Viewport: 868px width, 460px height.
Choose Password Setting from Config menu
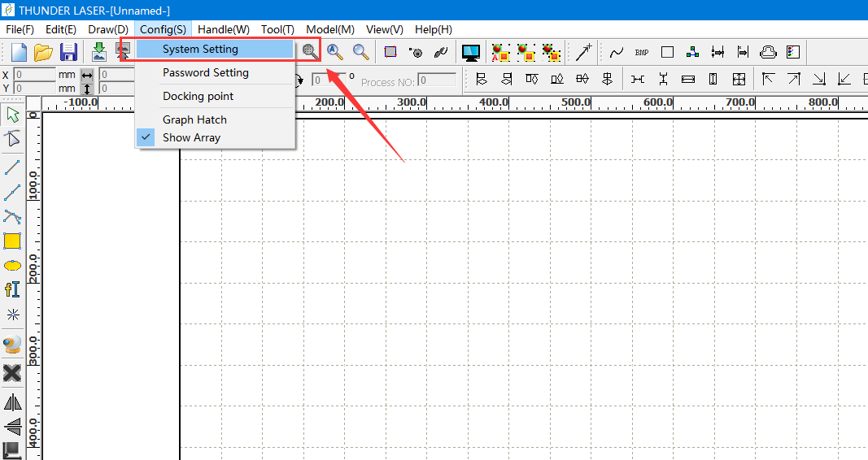pyautogui.click(x=215, y=72)
